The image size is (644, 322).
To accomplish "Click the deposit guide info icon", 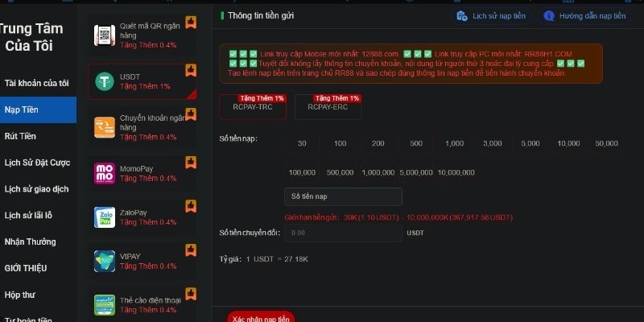I will (549, 15).
